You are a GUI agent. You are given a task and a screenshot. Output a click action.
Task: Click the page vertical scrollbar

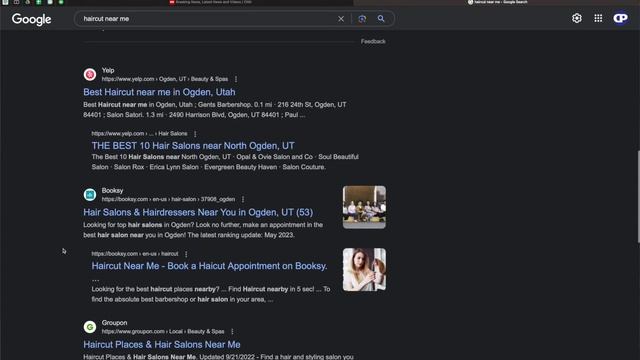(x=638, y=197)
